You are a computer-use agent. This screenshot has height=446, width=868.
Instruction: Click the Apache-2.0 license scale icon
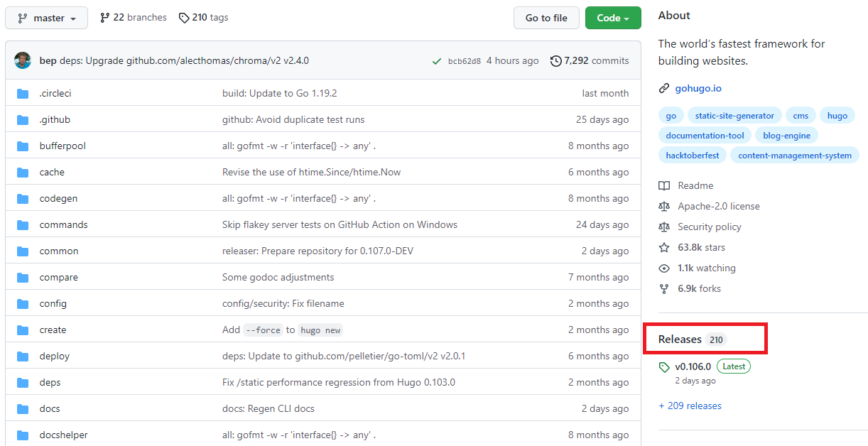pyautogui.click(x=664, y=206)
